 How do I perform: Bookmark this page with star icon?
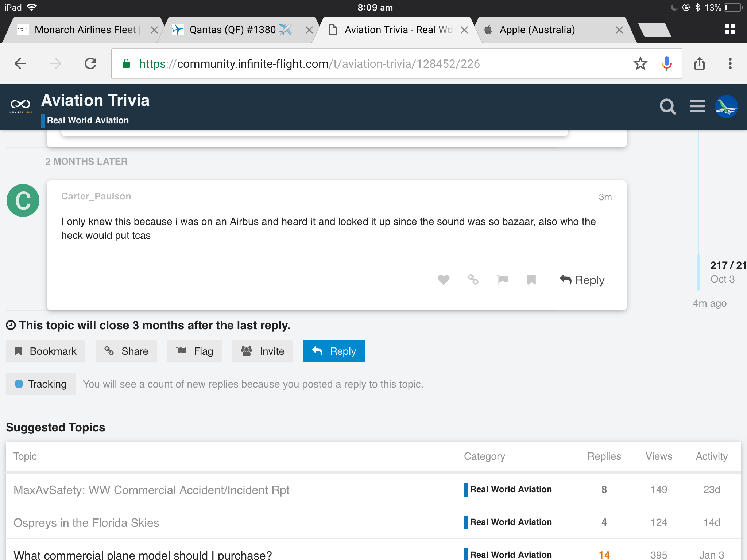pyautogui.click(x=640, y=64)
